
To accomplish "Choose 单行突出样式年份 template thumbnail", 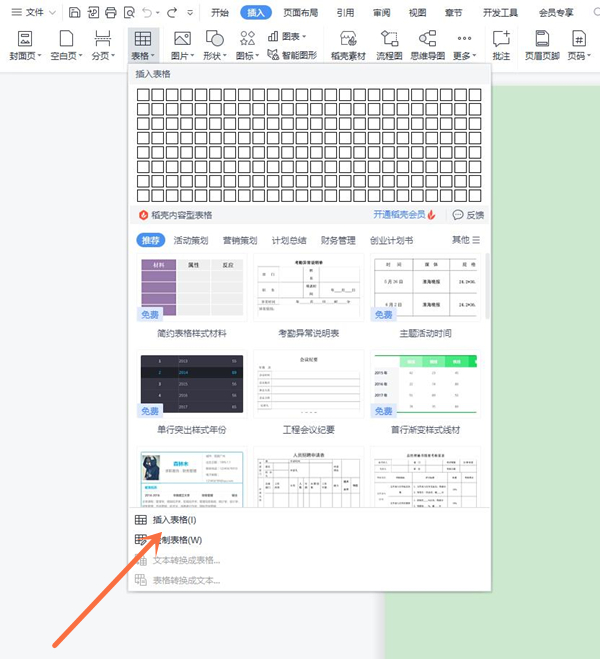I will click(x=192, y=384).
